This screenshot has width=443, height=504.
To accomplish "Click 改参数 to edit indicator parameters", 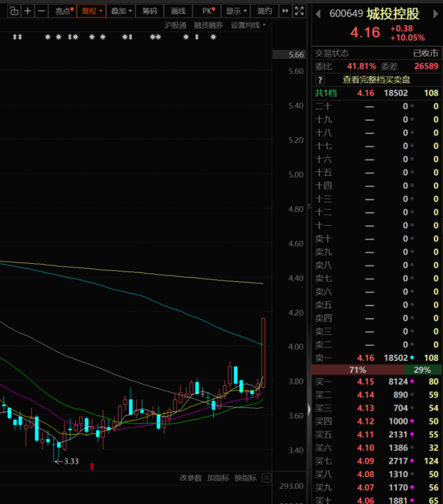I will 191,478.
